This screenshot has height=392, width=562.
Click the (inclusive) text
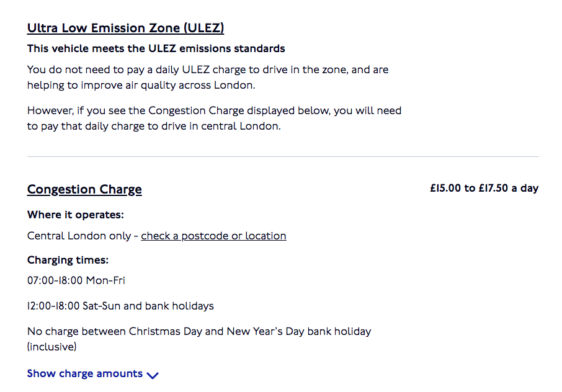click(52, 347)
